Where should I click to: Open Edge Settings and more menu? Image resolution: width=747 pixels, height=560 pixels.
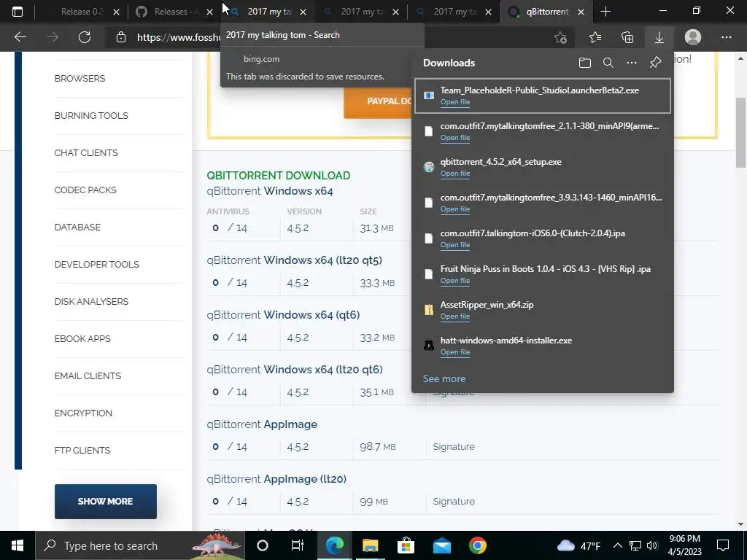(x=726, y=37)
